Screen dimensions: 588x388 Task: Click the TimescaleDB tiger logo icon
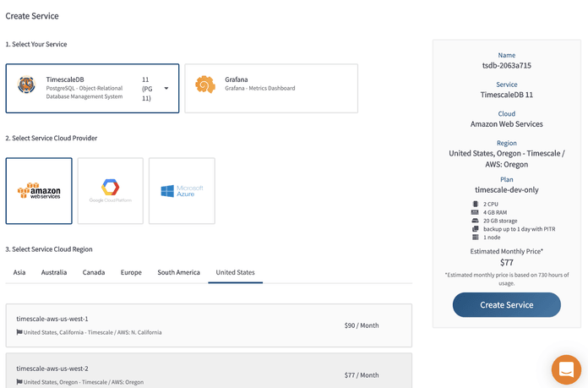click(27, 88)
